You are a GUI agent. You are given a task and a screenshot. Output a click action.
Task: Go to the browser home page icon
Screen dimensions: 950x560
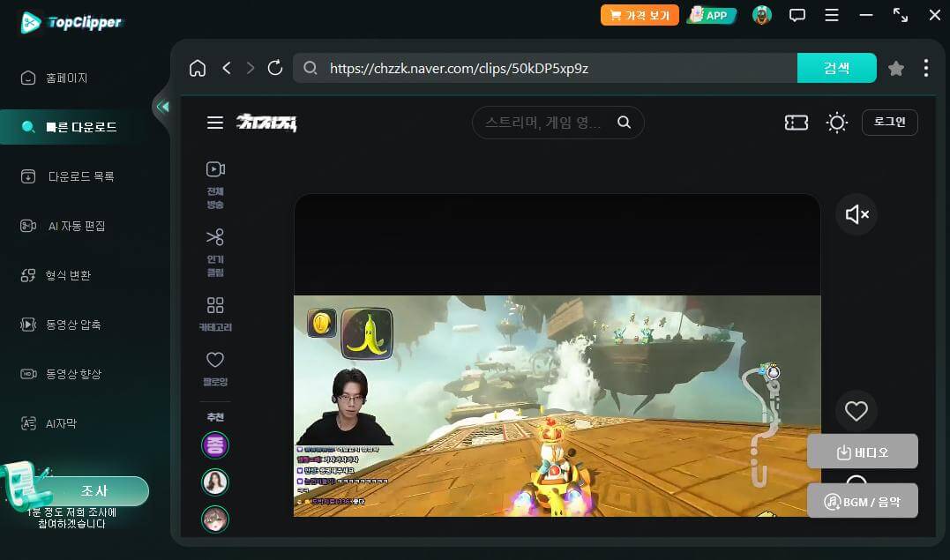coord(198,68)
